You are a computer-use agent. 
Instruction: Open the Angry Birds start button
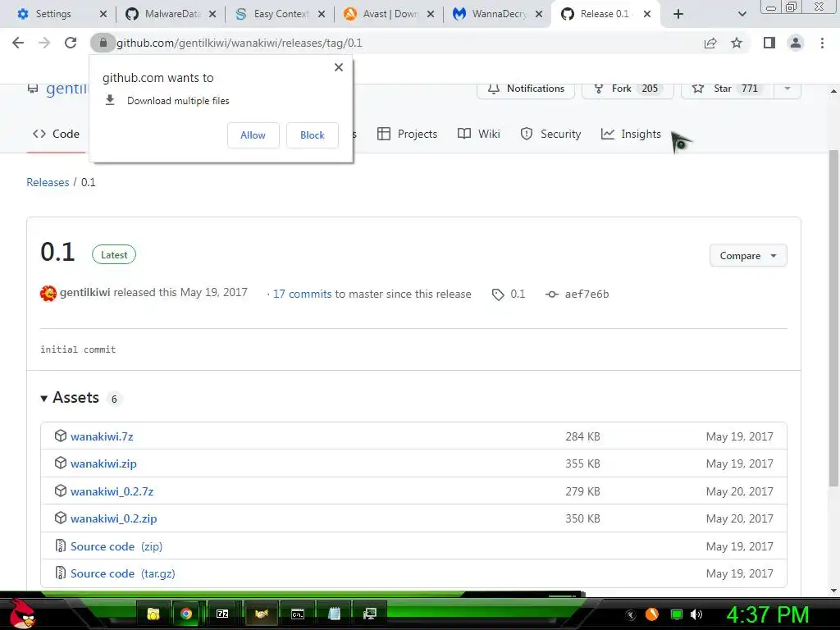[x=21, y=614]
